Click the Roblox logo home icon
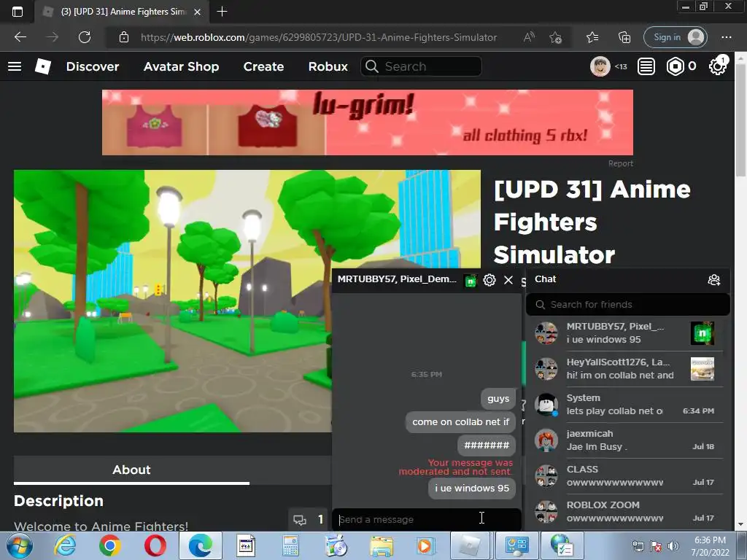This screenshot has width=747, height=560. coord(43,66)
